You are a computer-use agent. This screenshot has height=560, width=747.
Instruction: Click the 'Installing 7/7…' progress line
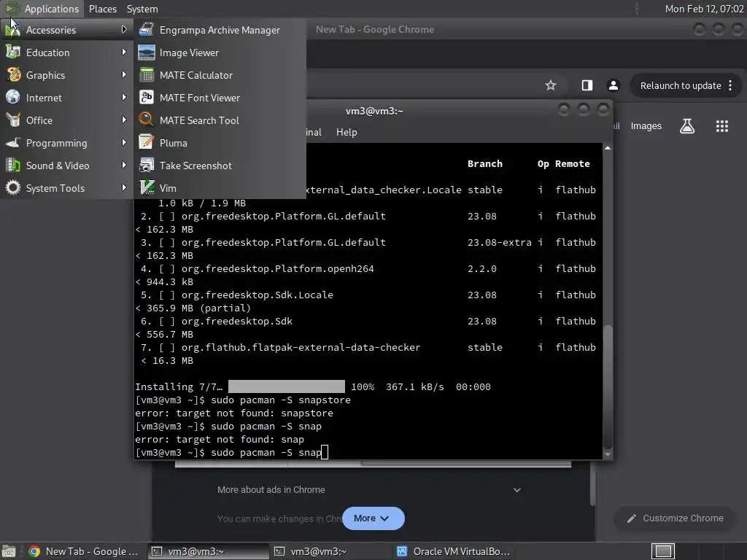point(312,386)
